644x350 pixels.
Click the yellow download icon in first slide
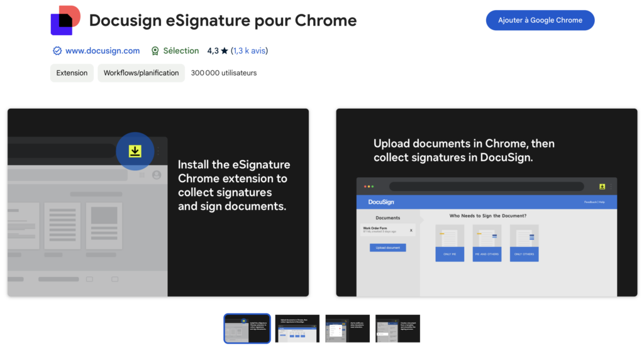[135, 151]
